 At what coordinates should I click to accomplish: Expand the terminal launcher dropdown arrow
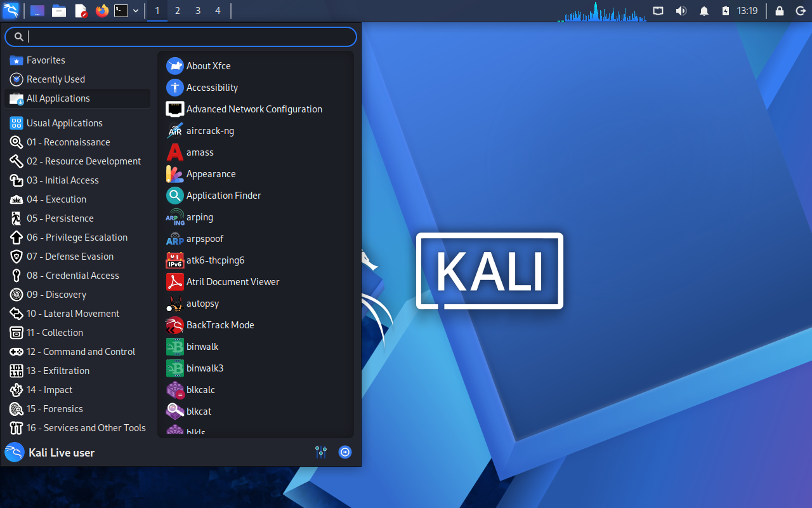[x=136, y=11]
